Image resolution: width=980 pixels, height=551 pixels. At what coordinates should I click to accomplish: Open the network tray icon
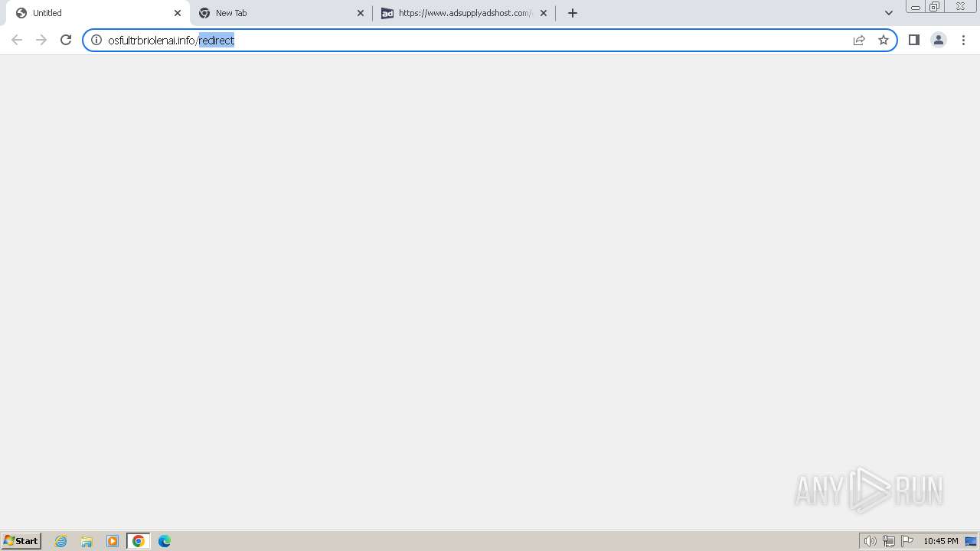(x=889, y=541)
